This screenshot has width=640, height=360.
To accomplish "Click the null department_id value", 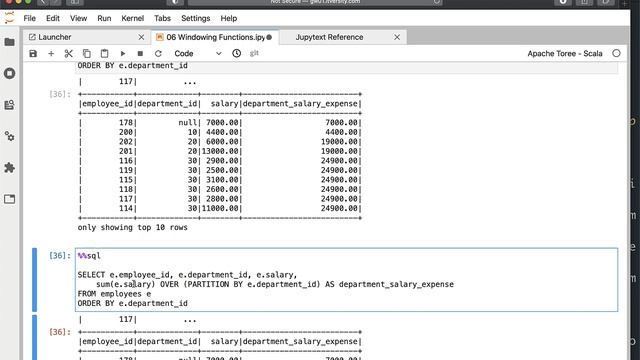I will coord(188,122).
